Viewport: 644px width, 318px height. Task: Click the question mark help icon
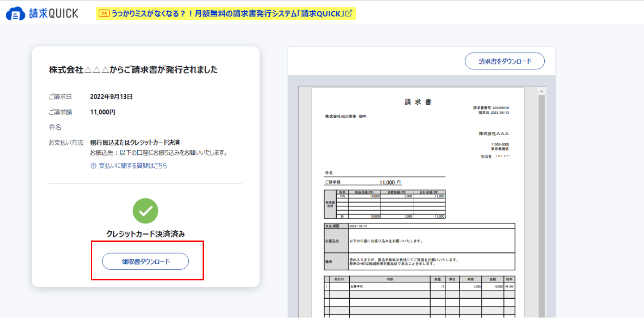pos(93,166)
